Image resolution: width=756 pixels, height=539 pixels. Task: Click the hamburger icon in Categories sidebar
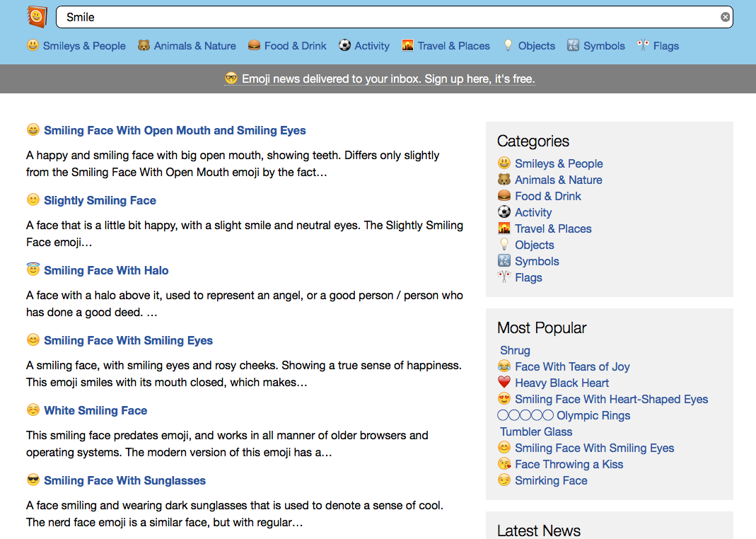click(x=504, y=196)
